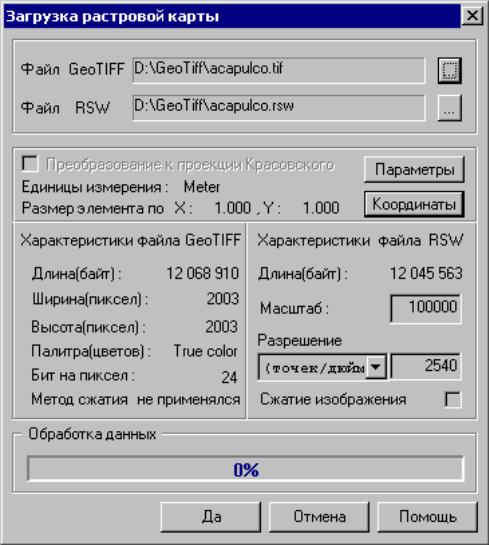Viewport: 489px width, 545px height.
Task: Enable the Сжатие изображения checkbox
Action: (453, 400)
